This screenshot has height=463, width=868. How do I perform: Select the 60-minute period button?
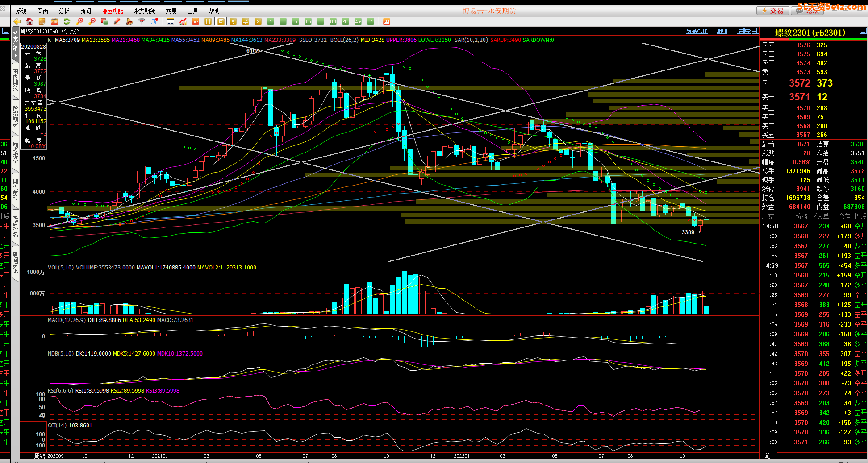(x=333, y=21)
